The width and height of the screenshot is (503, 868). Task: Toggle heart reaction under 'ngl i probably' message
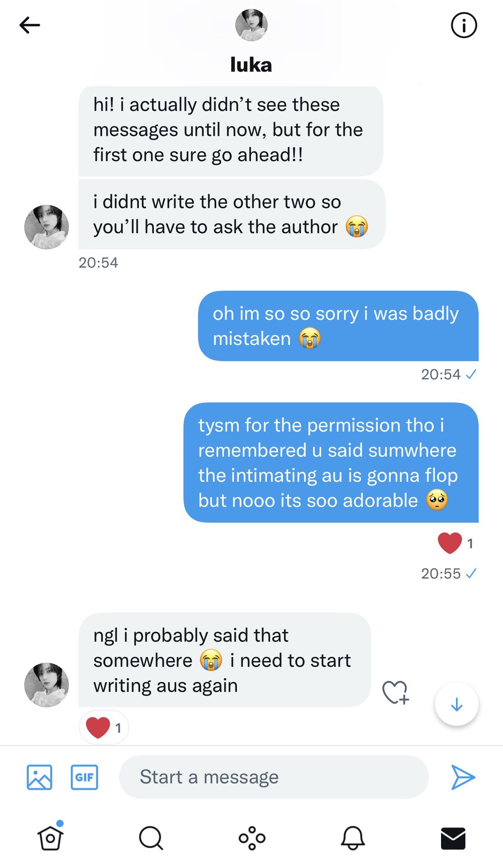[104, 727]
